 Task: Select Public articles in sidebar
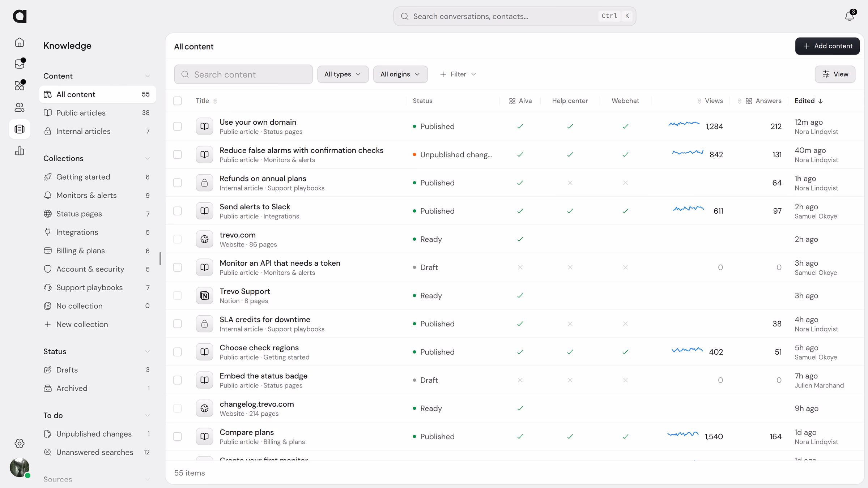98,113
